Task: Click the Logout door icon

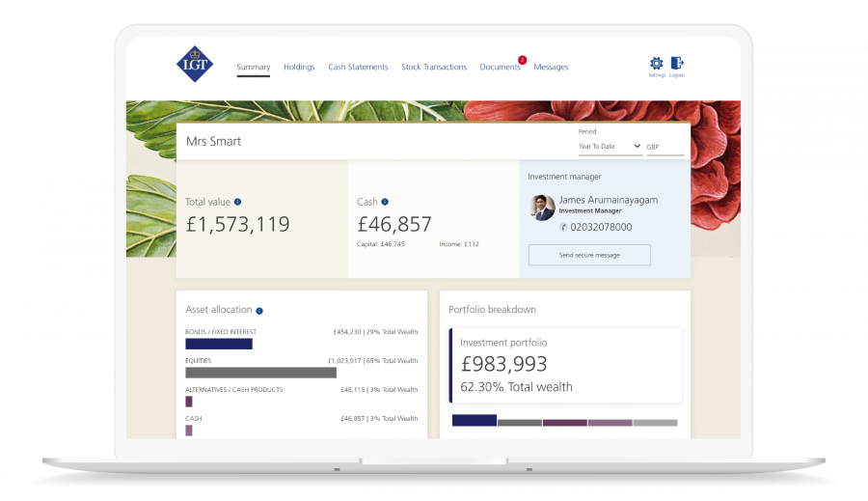Action: pos(677,63)
